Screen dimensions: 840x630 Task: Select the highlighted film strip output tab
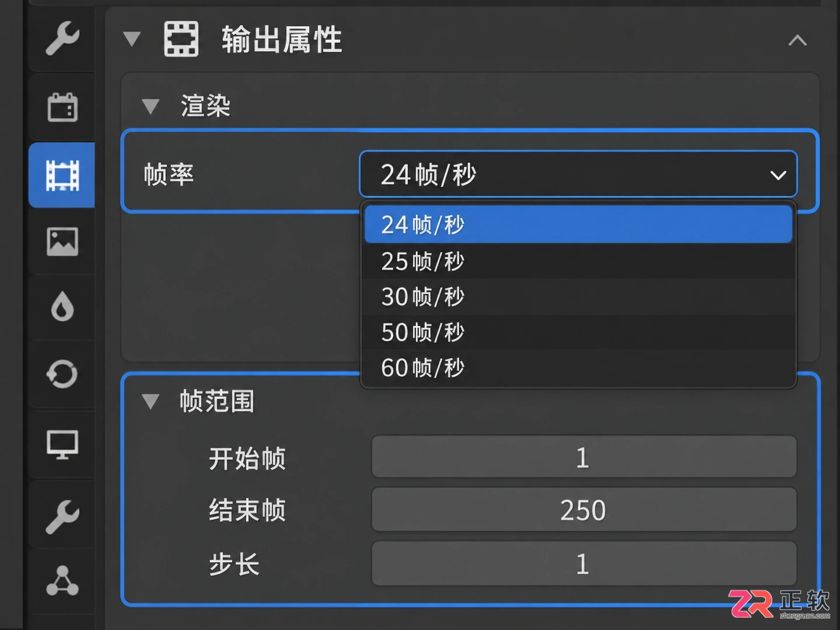click(62, 174)
